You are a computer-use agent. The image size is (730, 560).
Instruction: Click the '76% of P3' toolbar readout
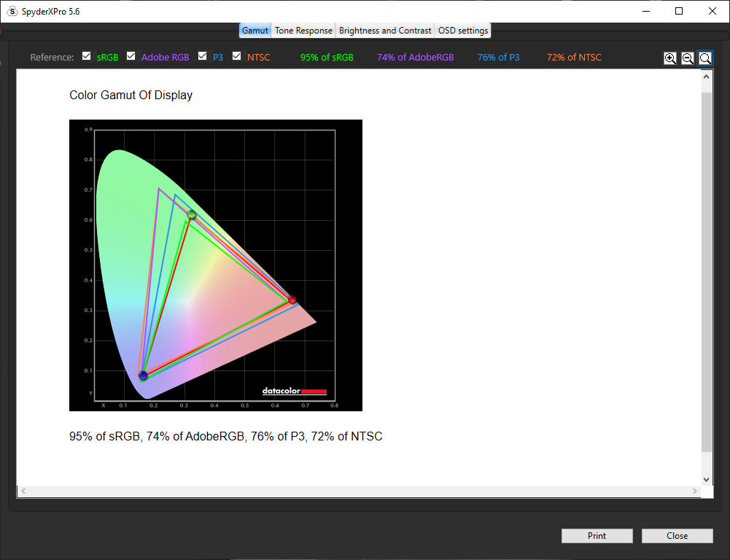tap(499, 58)
